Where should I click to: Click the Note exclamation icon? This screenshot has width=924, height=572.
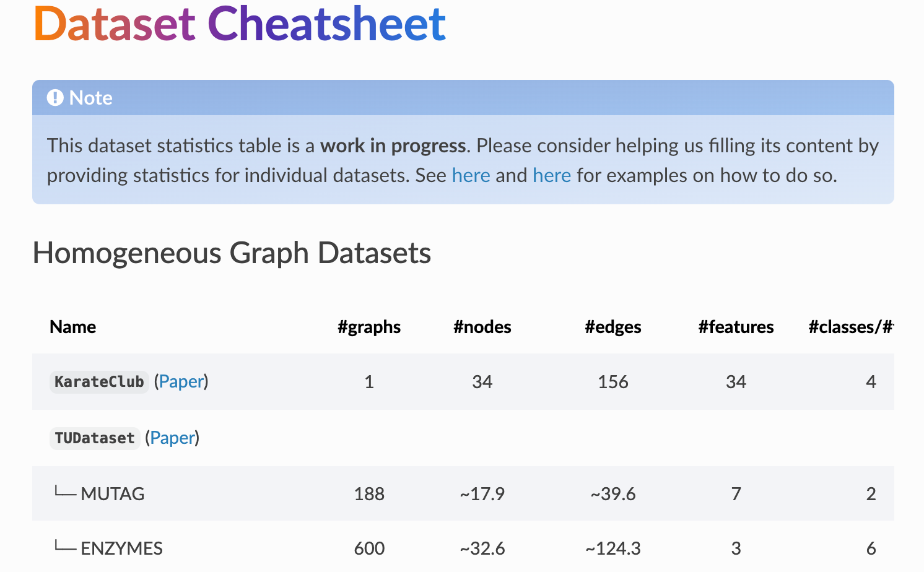pyautogui.click(x=55, y=98)
